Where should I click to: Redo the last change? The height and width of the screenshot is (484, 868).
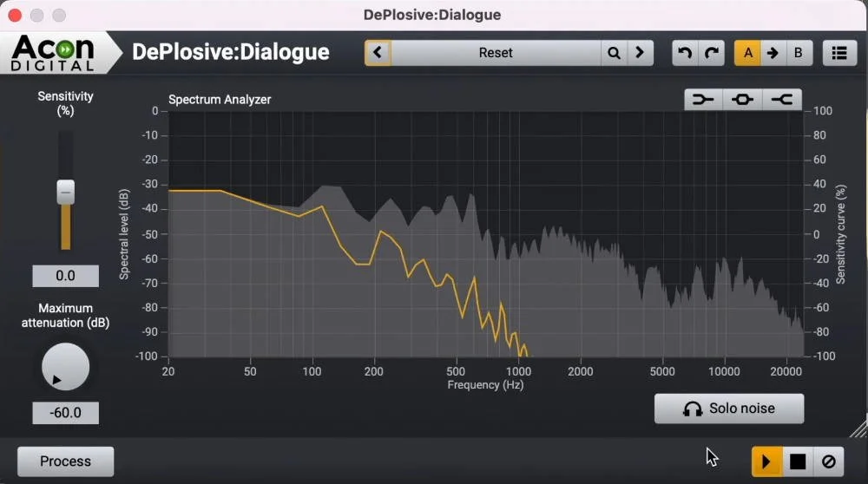[x=712, y=53]
